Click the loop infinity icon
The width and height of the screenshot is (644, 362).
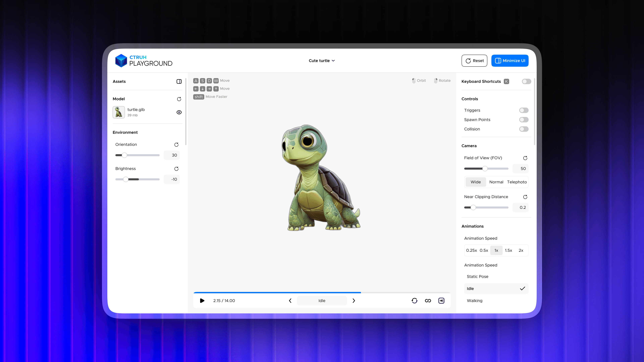tap(428, 300)
